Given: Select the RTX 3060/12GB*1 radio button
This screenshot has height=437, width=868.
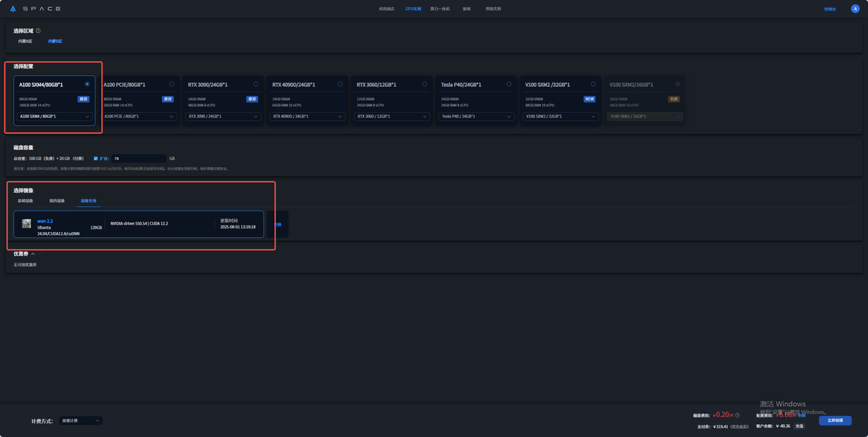Looking at the screenshot, I should click(x=425, y=84).
